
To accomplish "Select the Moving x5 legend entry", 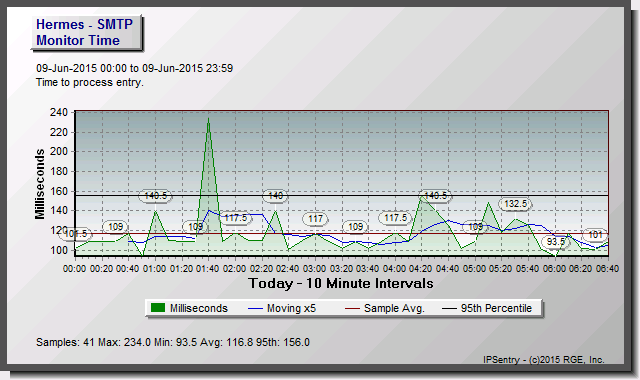I will click(x=282, y=309).
